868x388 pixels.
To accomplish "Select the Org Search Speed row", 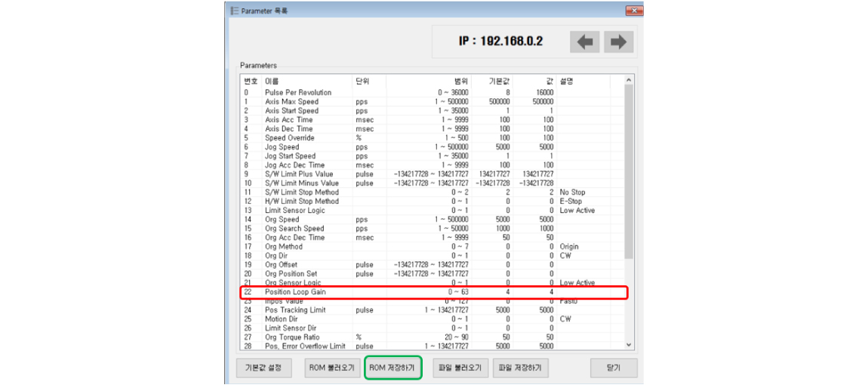I will [432, 229].
